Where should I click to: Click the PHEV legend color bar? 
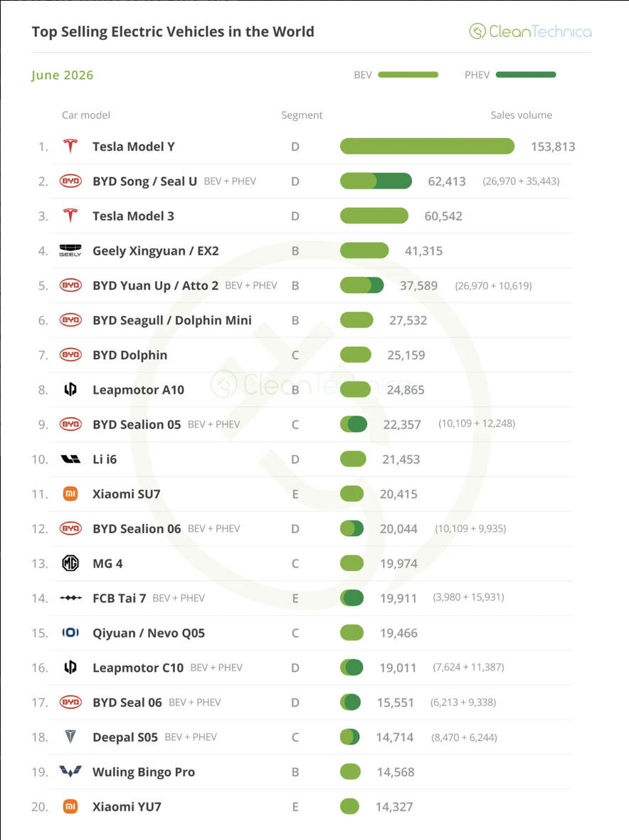[526, 75]
